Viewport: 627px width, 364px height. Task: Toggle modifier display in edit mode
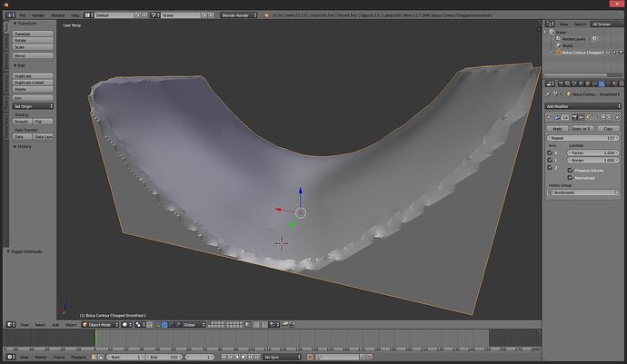click(x=588, y=117)
